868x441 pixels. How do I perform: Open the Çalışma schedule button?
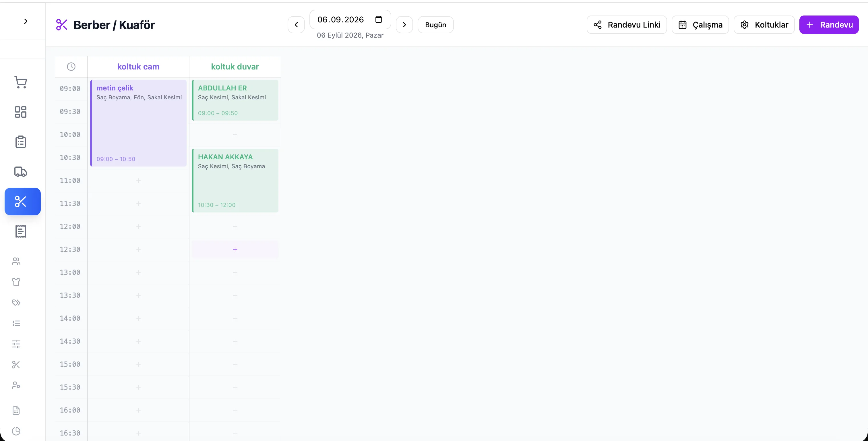pos(700,25)
